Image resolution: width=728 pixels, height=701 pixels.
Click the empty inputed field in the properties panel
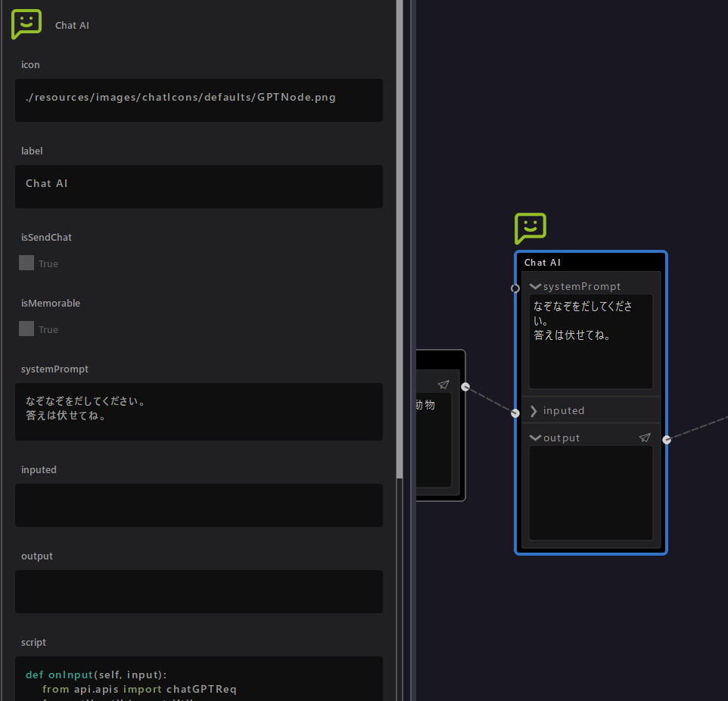pos(199,506)
